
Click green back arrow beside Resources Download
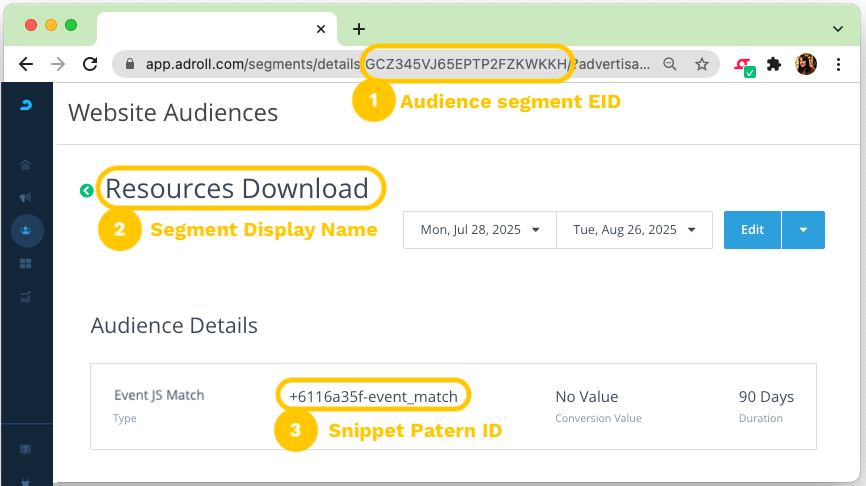click(x=87, y=190)
